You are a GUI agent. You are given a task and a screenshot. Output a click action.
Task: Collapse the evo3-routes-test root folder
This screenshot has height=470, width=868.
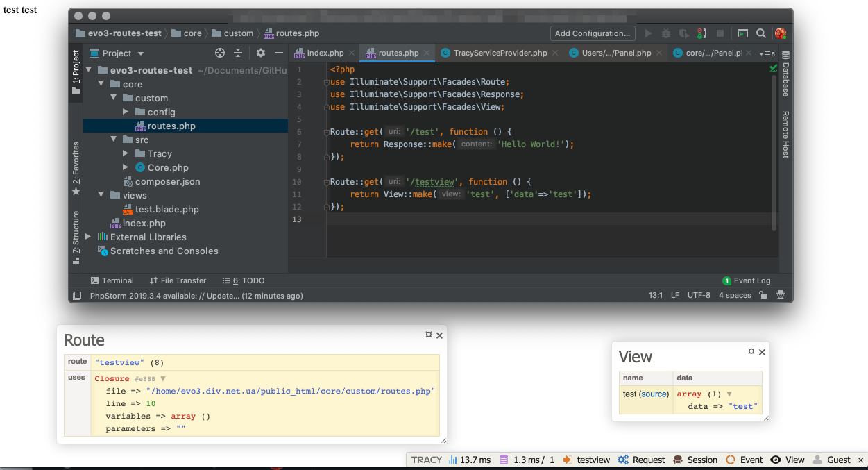pyautogui.click(x=89, y=70)
